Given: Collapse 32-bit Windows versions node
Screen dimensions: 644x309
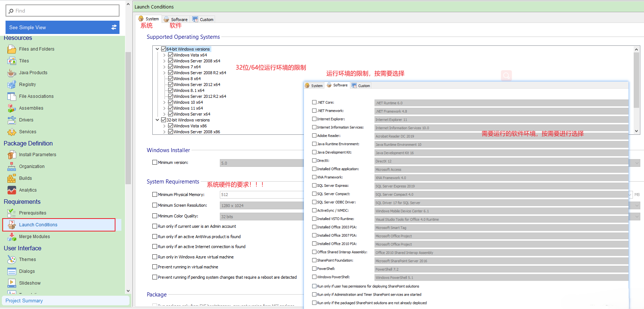Looking at the screenshot, I should [x=157, y=120].
